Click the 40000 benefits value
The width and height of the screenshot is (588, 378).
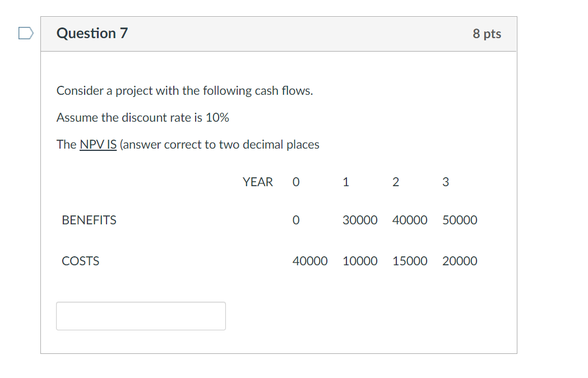(x=410, y=220)
